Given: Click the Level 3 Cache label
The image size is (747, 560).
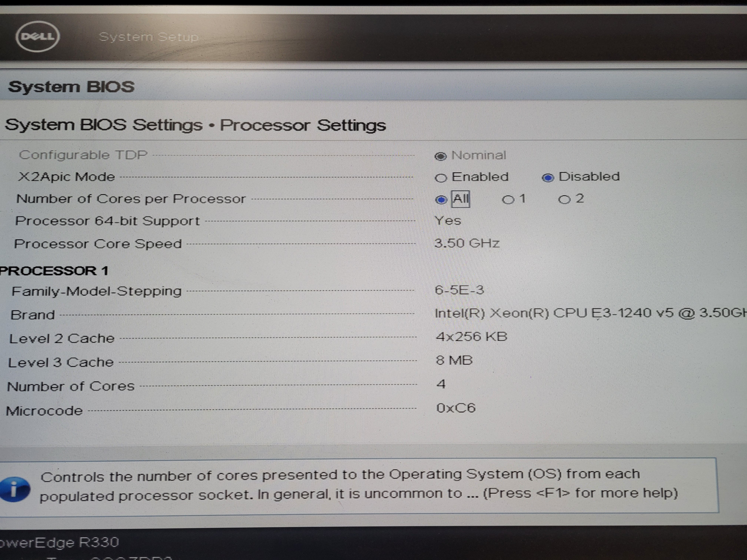Looking at the screenshot, I should 61,362.
